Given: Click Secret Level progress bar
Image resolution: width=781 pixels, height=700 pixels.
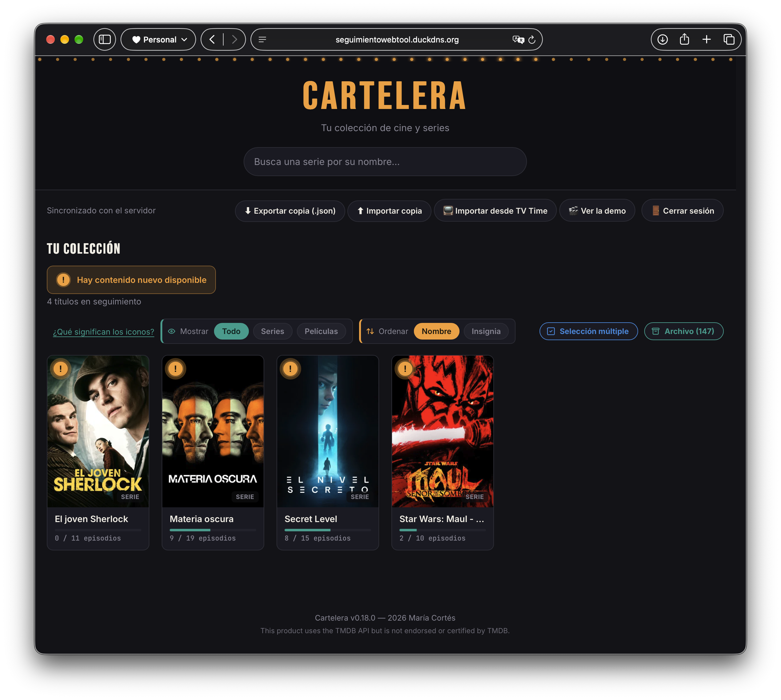Looking at the screenshot, I should point(328,530).
